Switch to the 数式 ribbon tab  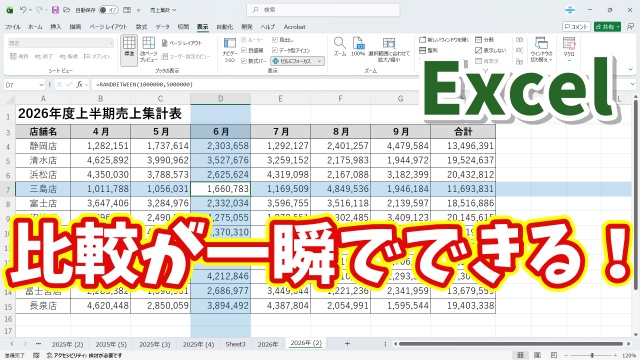tap(141, 27)
